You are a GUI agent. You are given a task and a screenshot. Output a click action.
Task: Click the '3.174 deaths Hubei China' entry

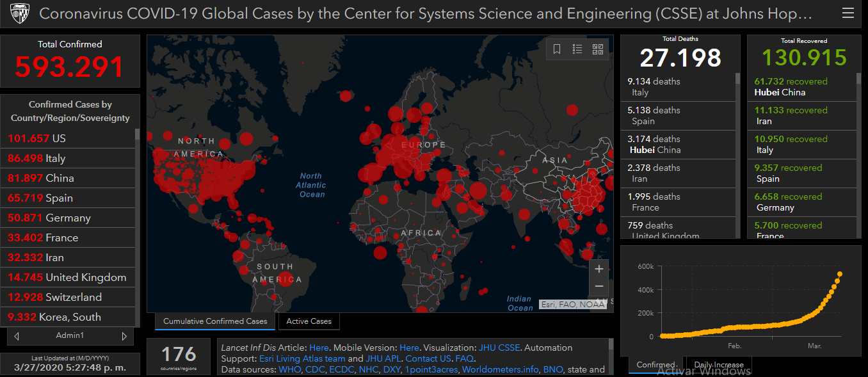pyautogui.click(x=678, y=145)
